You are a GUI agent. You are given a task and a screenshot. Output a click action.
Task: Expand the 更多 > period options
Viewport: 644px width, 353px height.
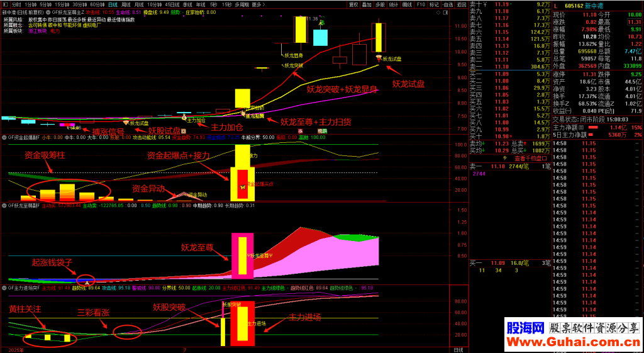point(258,5)
